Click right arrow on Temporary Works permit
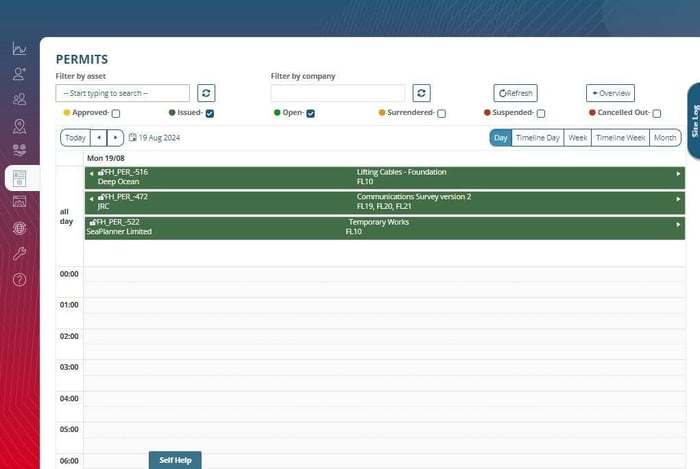Image resolution: width=700 pixels, height=469 pixels. point(678,224)
